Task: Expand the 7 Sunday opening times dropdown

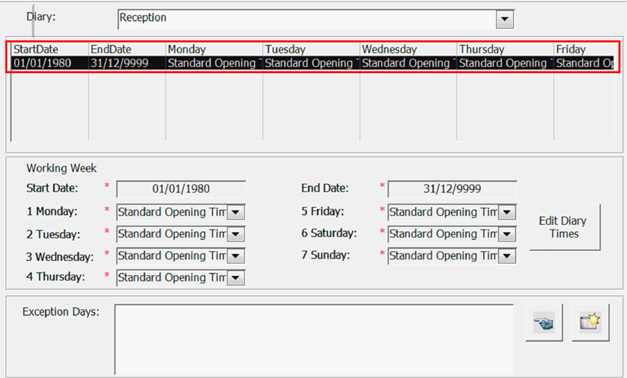Action: tap(507, 256)
